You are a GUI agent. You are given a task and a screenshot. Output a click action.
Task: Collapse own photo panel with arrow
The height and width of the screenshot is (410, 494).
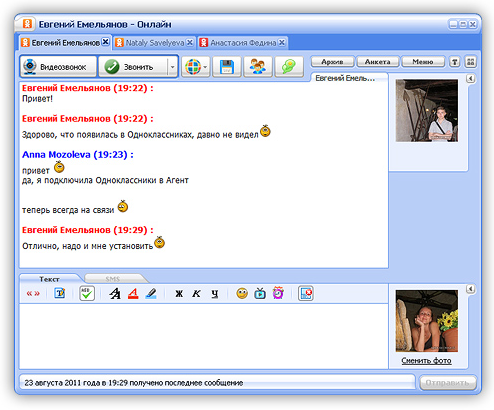pos(470,289)
